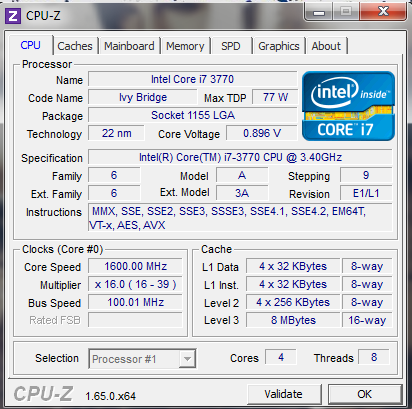Open the Mainboard tab

[x=129, y=46]
